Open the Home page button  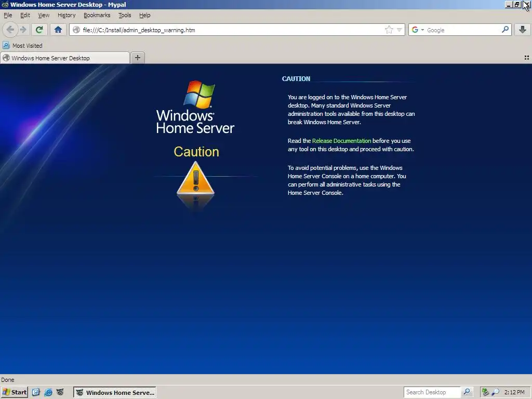(58, 30)
